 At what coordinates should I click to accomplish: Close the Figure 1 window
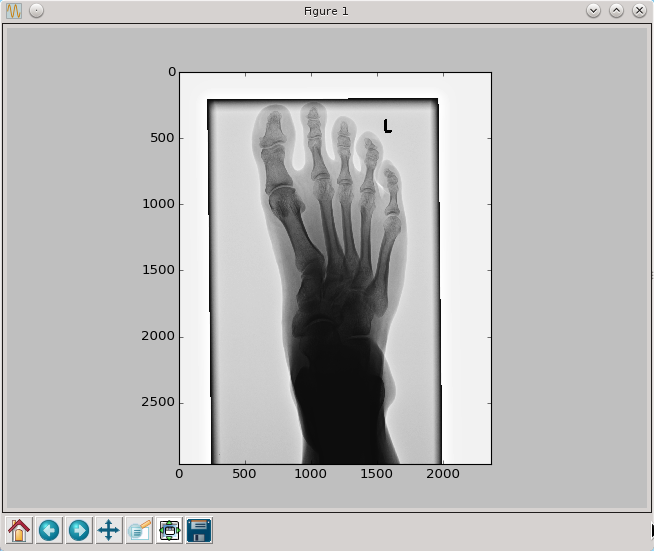(x=639, y=11)
